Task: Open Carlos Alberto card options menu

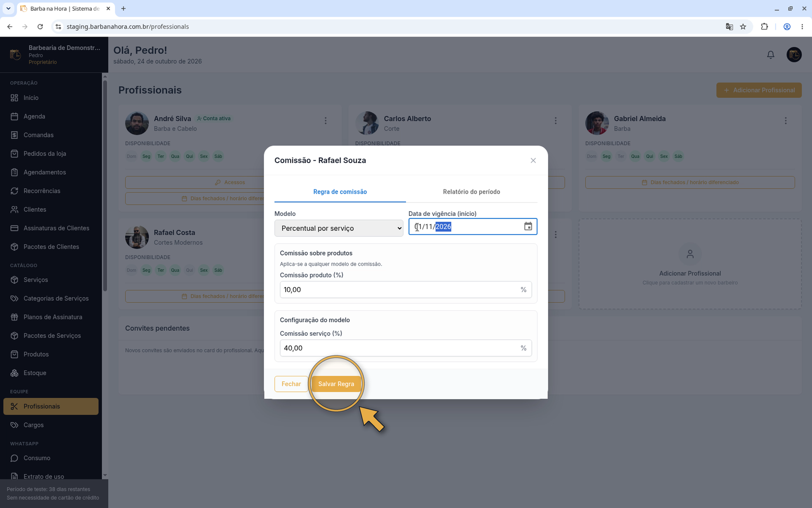Action: (x=556, y=121)
